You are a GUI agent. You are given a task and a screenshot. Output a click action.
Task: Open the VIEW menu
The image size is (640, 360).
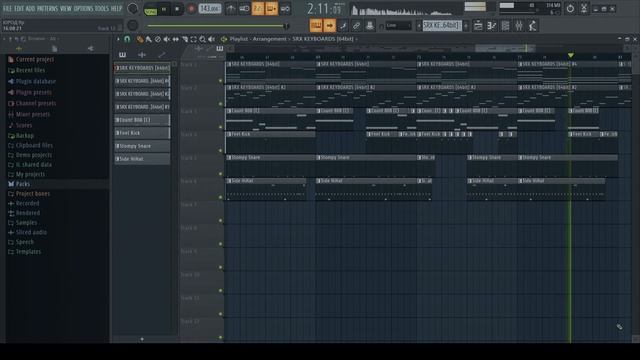(x=66, y=9)
